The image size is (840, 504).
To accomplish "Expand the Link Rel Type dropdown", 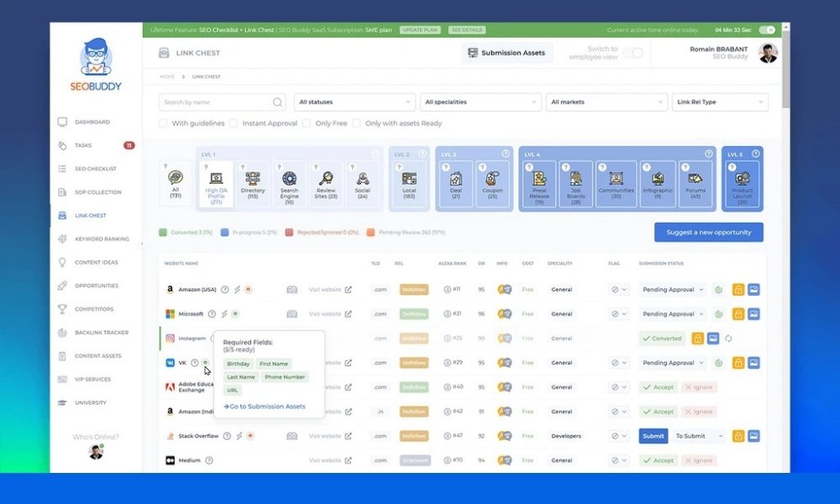I will tap(720, 101).
